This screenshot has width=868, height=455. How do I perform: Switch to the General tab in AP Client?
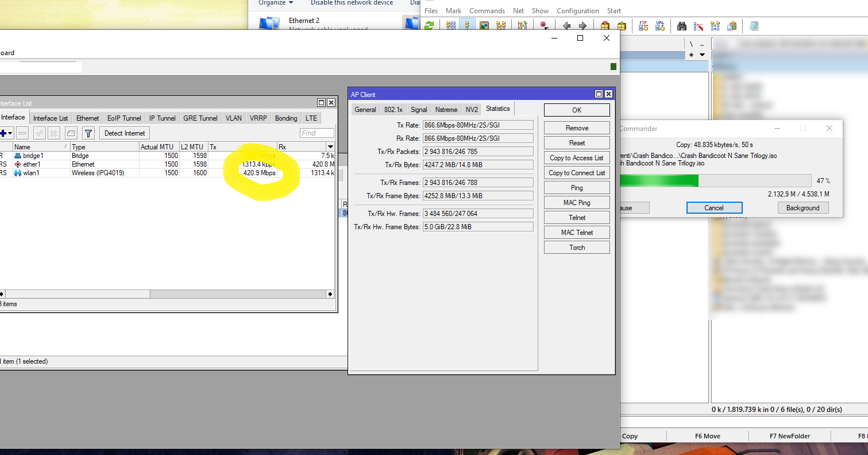(x=365, y=109)
